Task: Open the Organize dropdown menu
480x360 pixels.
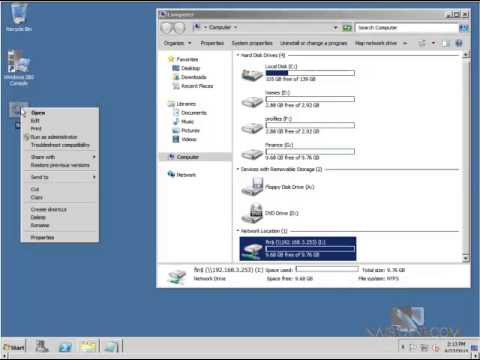Action: tap(177, 43)
